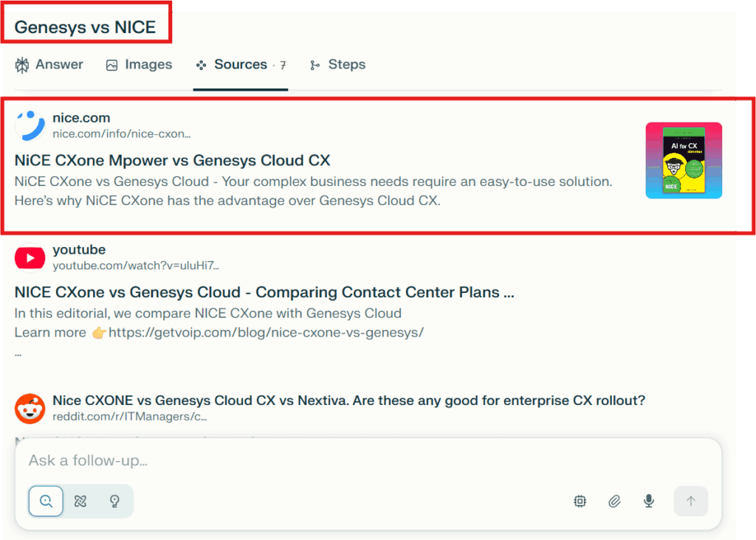Open the Images tab
Viewport: 756px width, 540px height.
pos(139,65)
